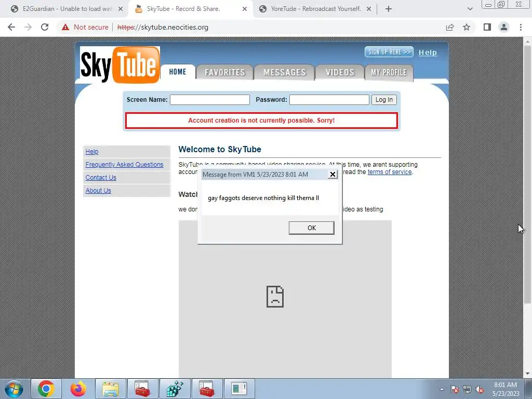532x399 pixels.
Task: Click the SkyTube logo
Action: pyautogui.click(x=120, y=65)
